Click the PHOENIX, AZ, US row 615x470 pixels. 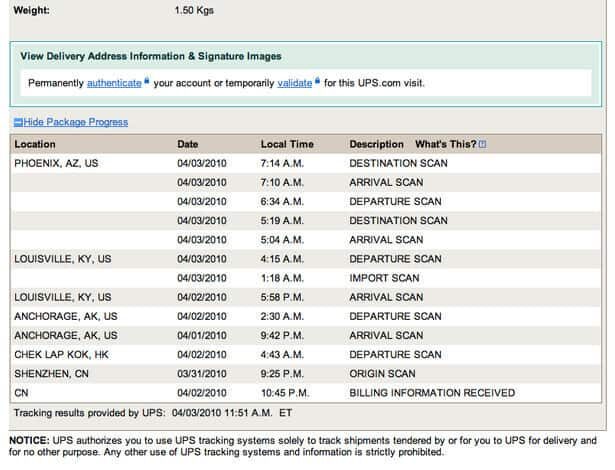click(x=306, y=163)
